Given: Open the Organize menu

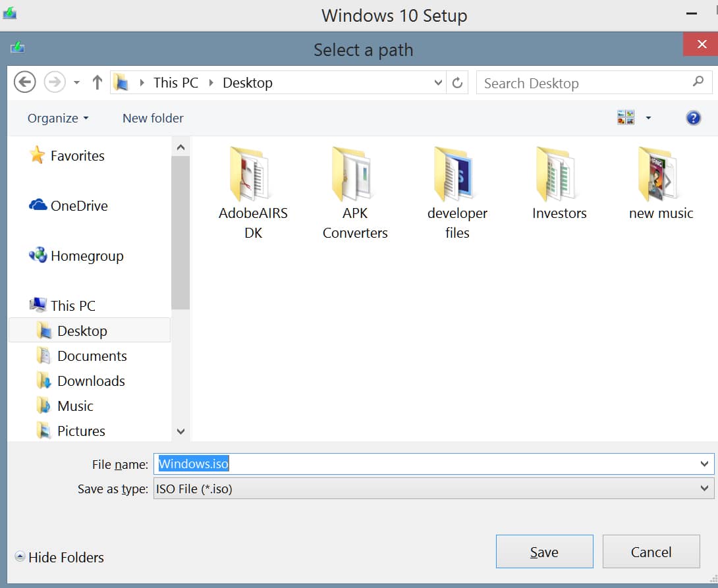Looking at the screenshot, I should (x=58, y=118).
